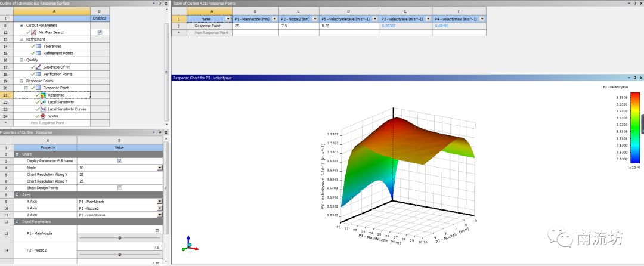Select the Min-Max Search chart icon
This screenshot has width=644, height=266.
point(34,32)
